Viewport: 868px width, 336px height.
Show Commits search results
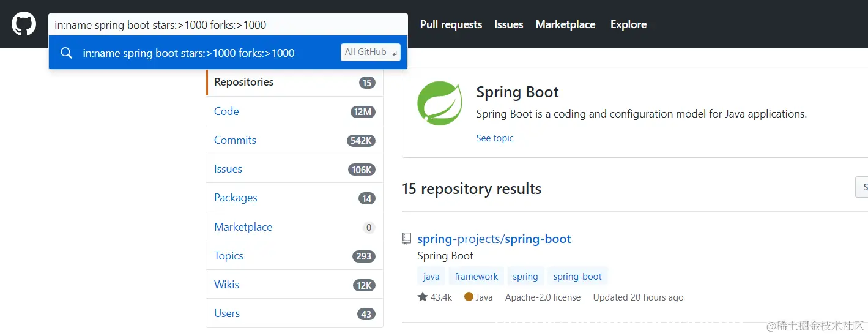pyautogui.click(x=295, y=140)
